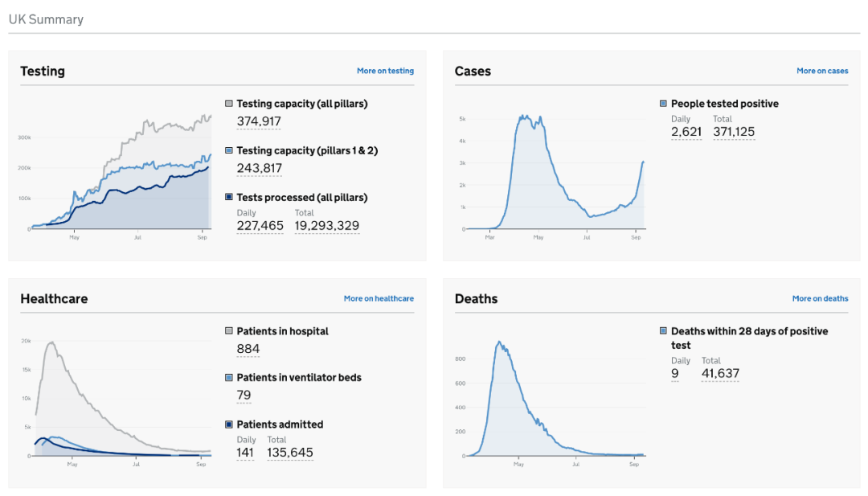This screenshot has width=868, height=496.
Task: Select total deaths value 41,637
Action: (720, 374)
